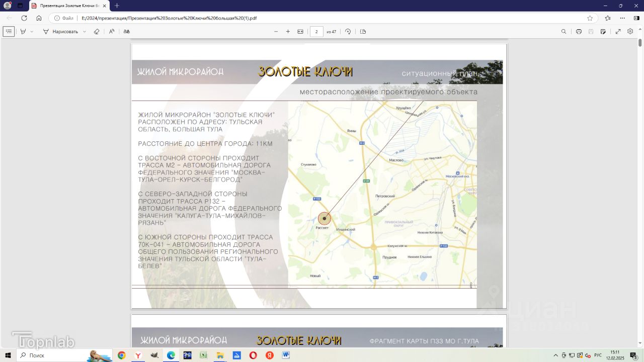The image size is (644, 362).
Task: Start Read aloud in PDF toolbar
Action: point(112,31)
